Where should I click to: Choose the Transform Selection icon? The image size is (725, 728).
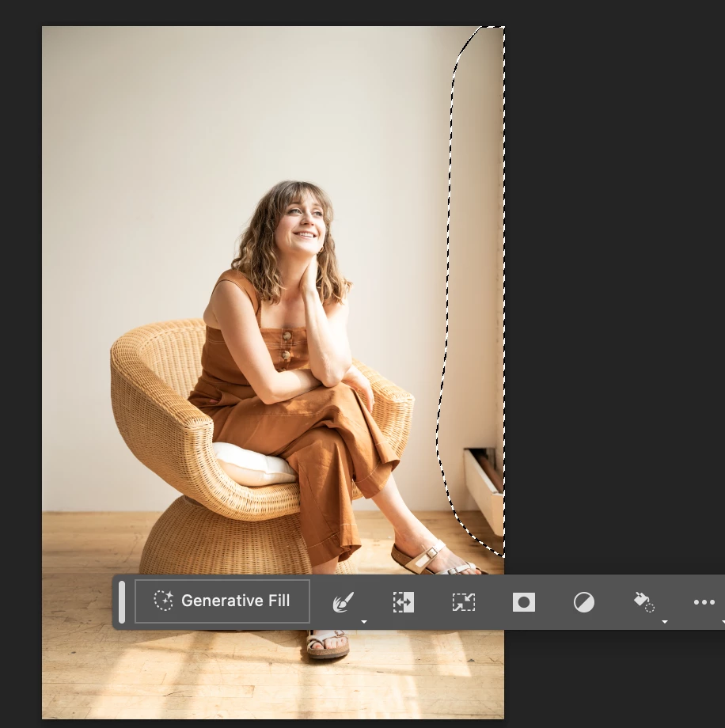point(464,602)
